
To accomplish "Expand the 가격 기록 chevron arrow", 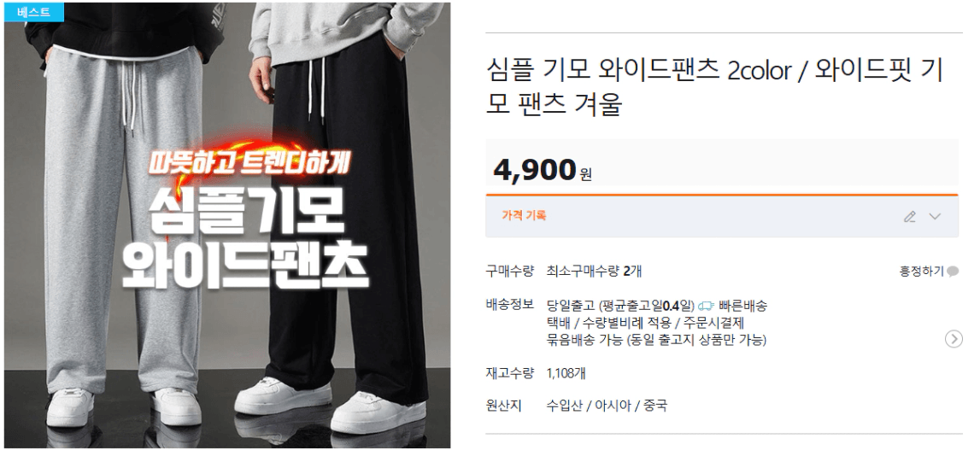I will [x=935, y=216].
